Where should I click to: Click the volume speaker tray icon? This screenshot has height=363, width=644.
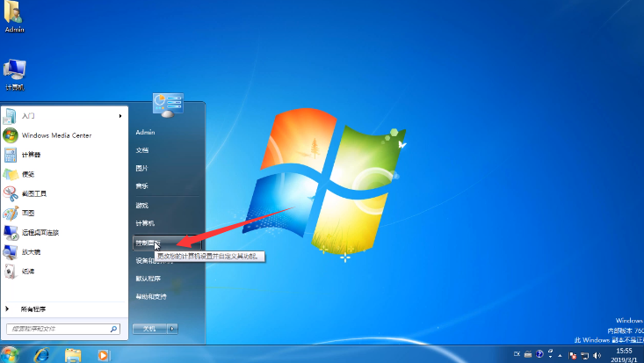(x=597, y=356)
